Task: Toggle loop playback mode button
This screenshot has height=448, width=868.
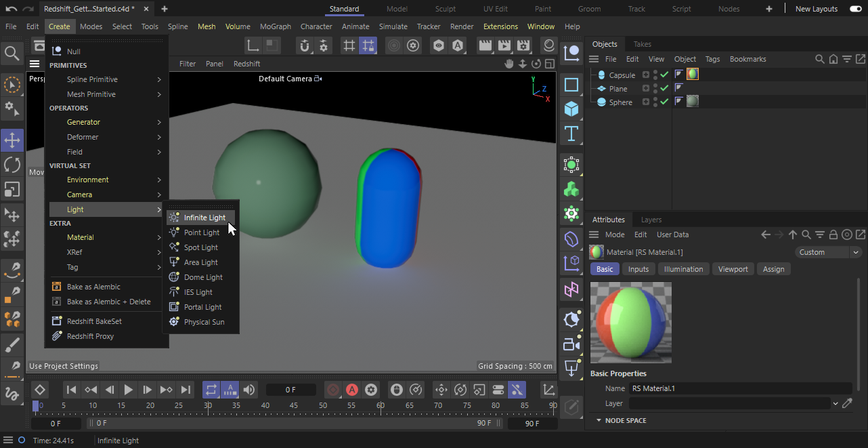Action: pyautogui.click(x=211, y=390)
